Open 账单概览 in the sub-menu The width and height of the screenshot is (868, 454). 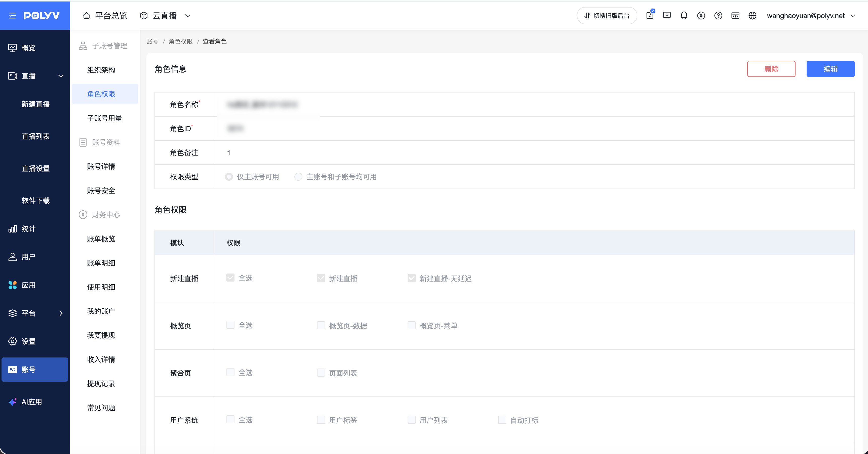[101, 239]
